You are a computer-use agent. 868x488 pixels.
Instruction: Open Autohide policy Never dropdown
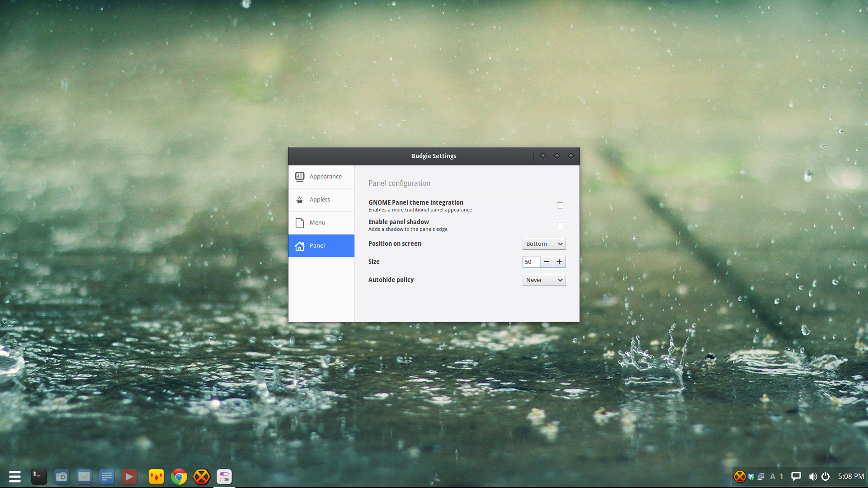(x=544, y=280)
